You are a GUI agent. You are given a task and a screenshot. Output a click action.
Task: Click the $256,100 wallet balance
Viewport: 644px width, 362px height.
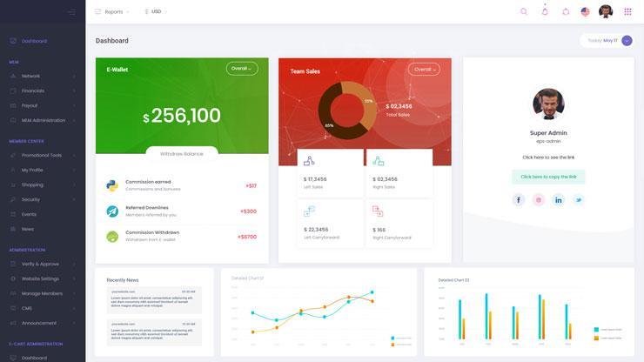click(182, 116)
